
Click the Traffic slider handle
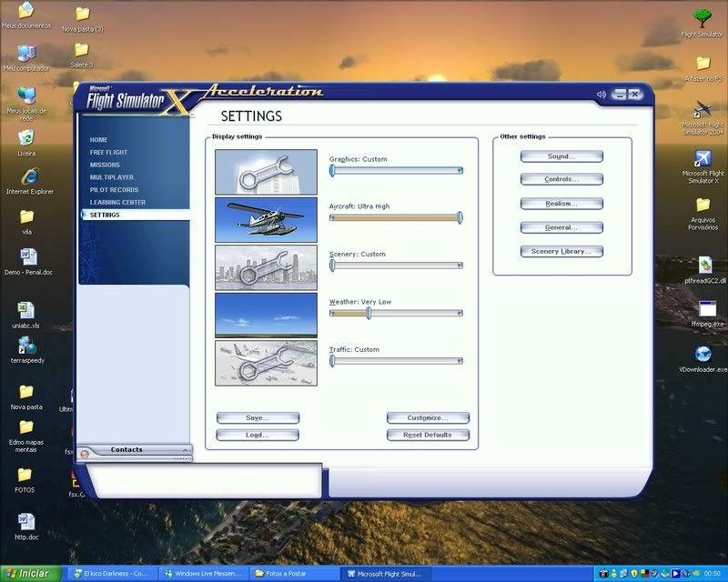coord(332,361)
